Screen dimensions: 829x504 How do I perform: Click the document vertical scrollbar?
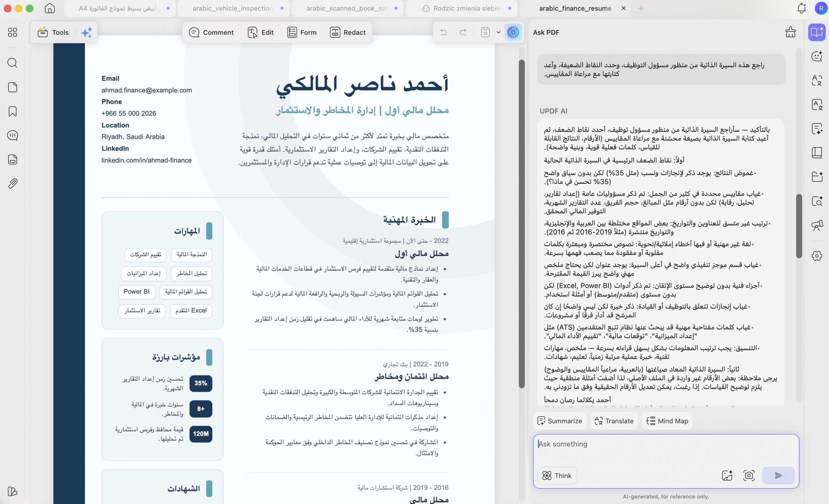[x=521, y=224]
